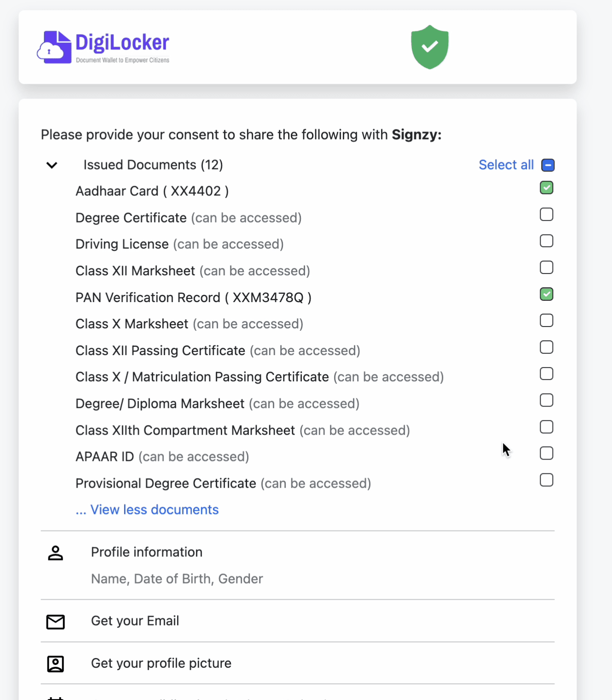The image size is (612, 700).
Task: Click the View less documents link
Action: coord(154,510)
